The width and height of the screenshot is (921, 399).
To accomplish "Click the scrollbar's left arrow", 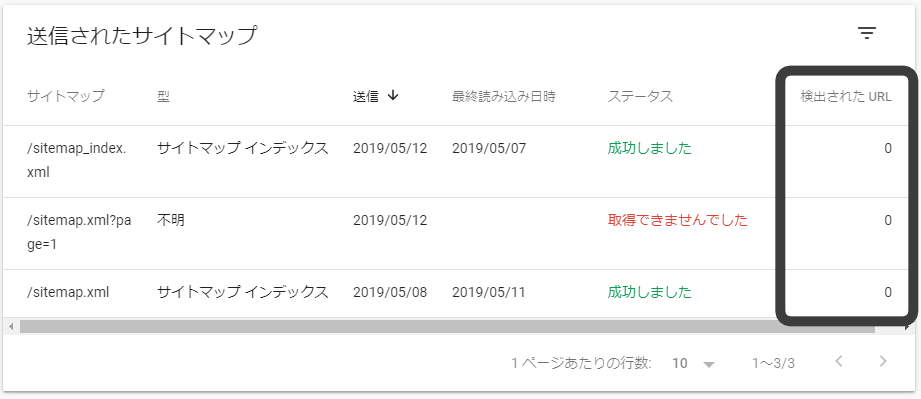I will coord(11,326).
